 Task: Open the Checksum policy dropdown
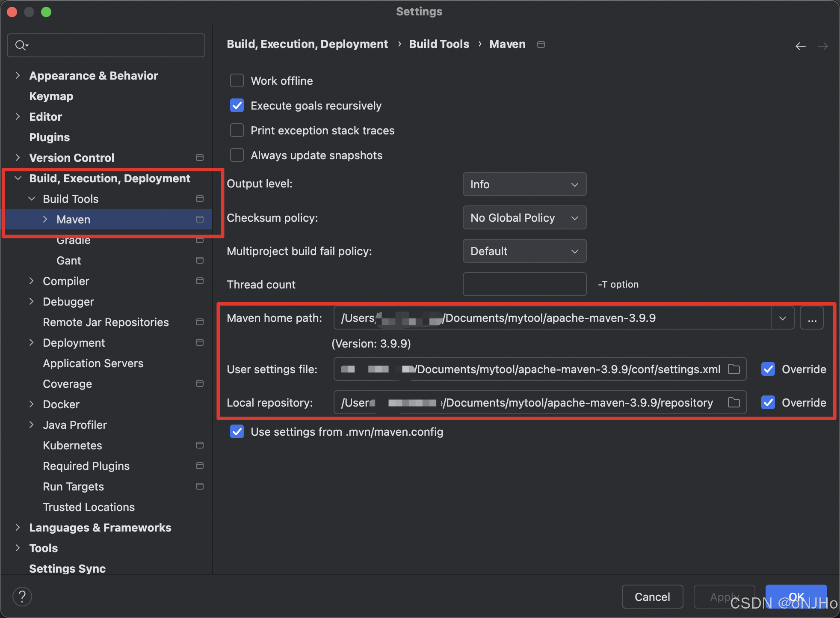point(524,218)
